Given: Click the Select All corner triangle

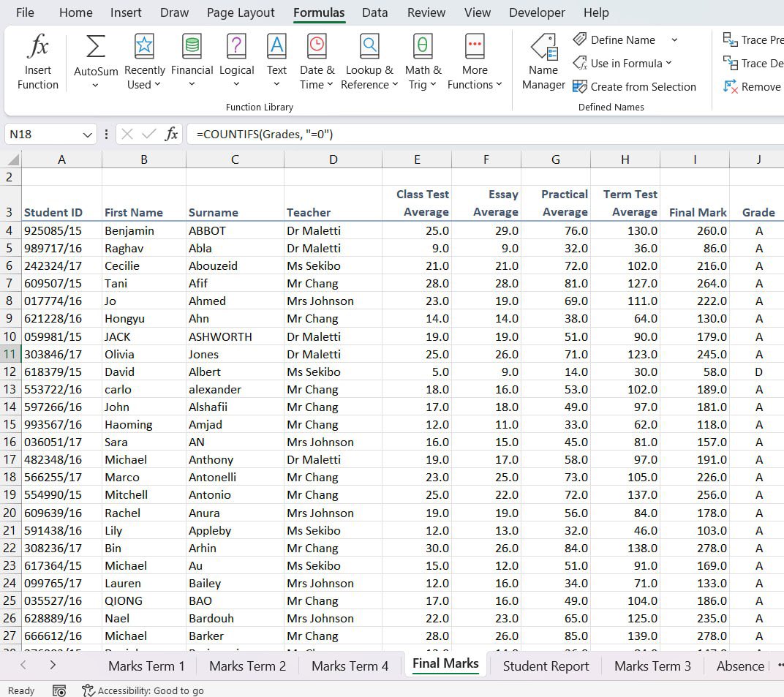Looking at the screenshot, I should tap(12, 159).
